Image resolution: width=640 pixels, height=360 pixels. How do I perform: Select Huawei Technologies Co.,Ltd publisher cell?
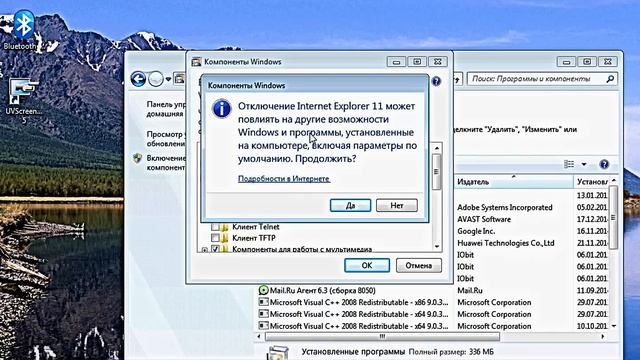tap(505, 243)
